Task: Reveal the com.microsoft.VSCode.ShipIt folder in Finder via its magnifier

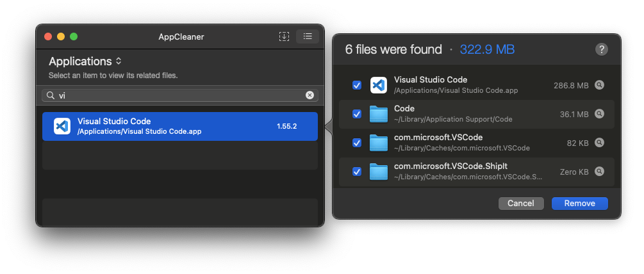Action: coord(600,171)
